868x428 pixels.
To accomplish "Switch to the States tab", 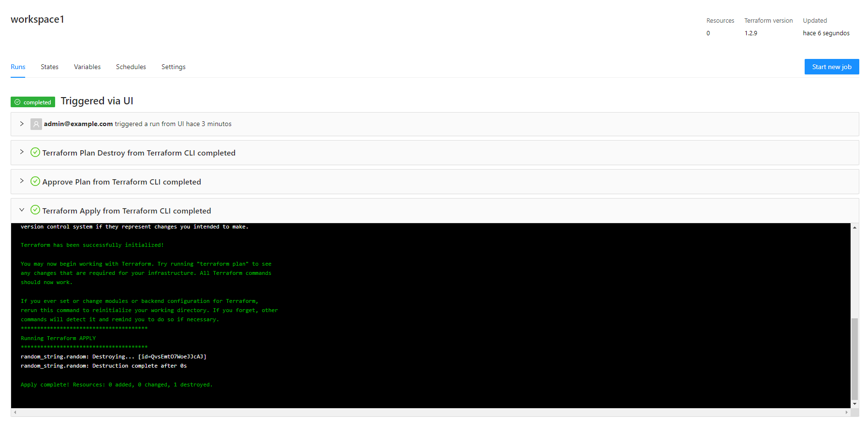I will pos(49,67).
